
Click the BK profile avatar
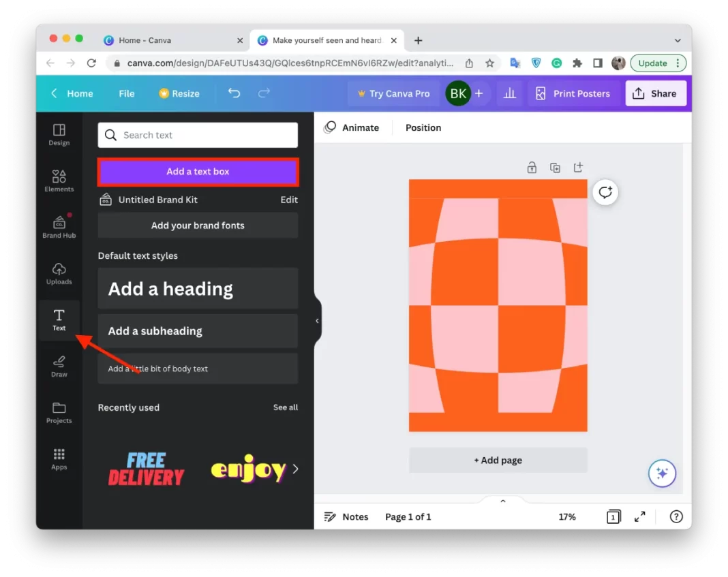click(458, 93)
